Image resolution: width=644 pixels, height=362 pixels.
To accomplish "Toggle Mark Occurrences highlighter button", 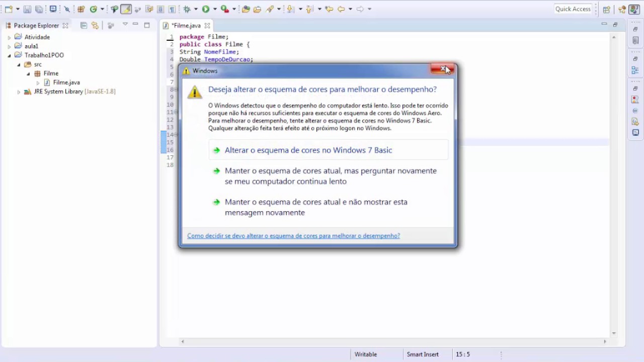I will pos(126,9).
